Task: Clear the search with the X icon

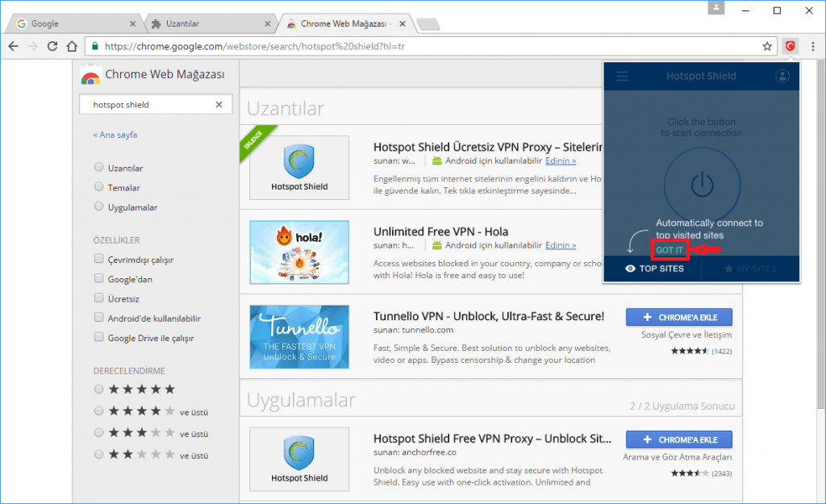Action: tap(218, 104)
